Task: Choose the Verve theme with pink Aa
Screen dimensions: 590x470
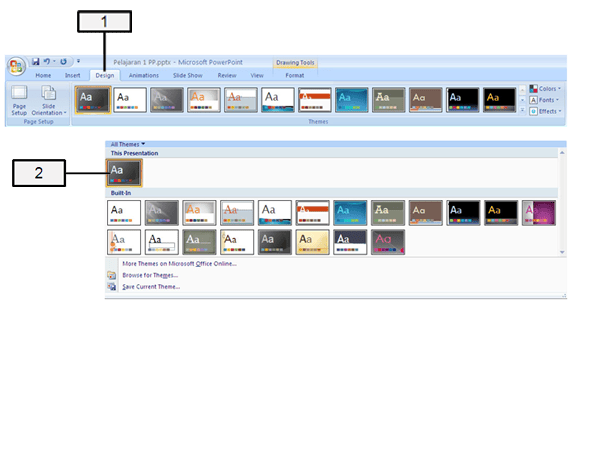Action: pyautogui.click(x=388, y=242)
